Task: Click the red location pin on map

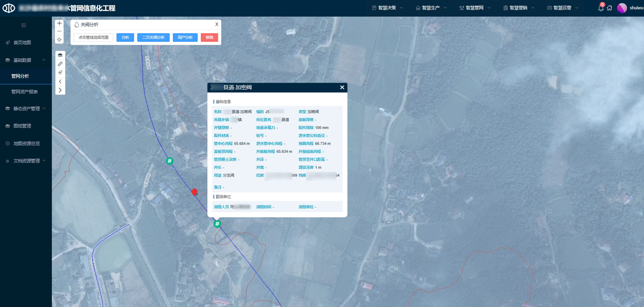Action: point(195,192)
